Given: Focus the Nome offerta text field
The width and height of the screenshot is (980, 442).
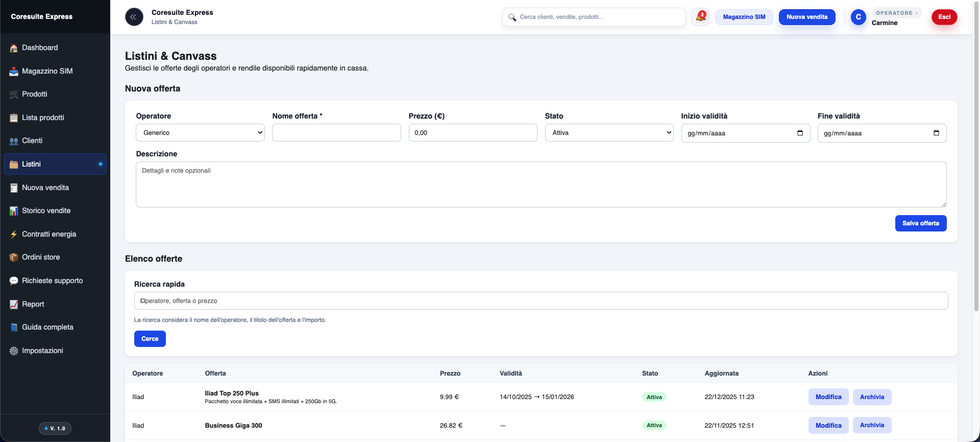Looking at the screenshot, I should [x=336, y=133].
